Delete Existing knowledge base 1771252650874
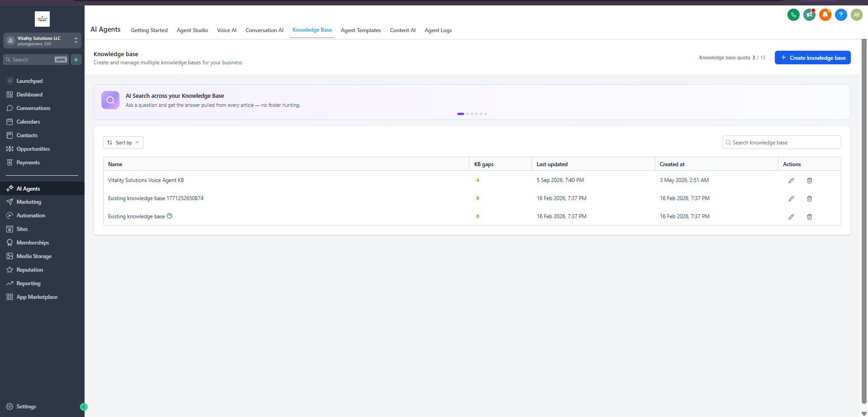 809,199
